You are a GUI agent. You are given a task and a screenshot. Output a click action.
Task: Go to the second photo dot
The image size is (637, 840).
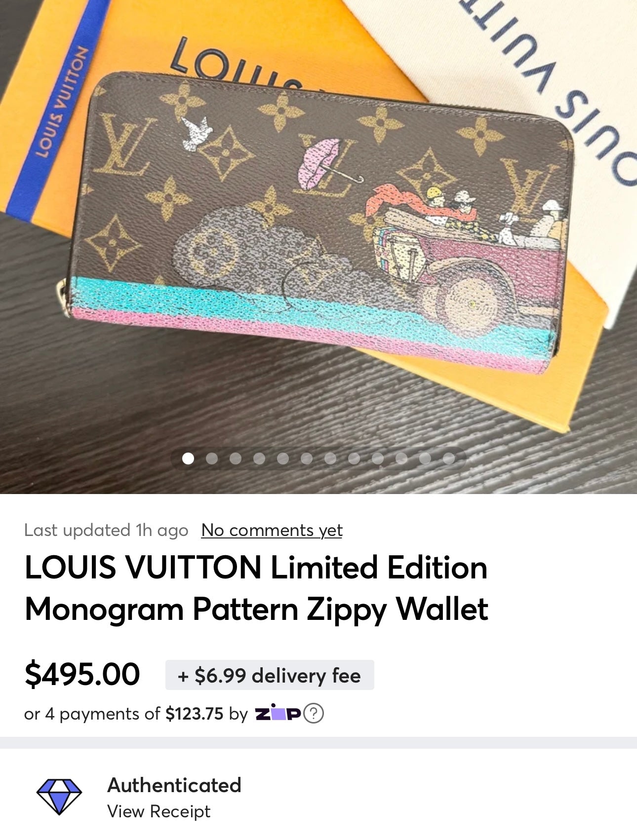(x=212, y=458)
